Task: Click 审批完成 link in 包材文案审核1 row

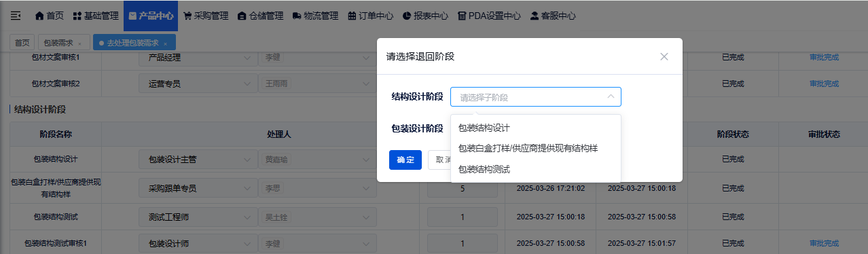Action: [824, 58]
